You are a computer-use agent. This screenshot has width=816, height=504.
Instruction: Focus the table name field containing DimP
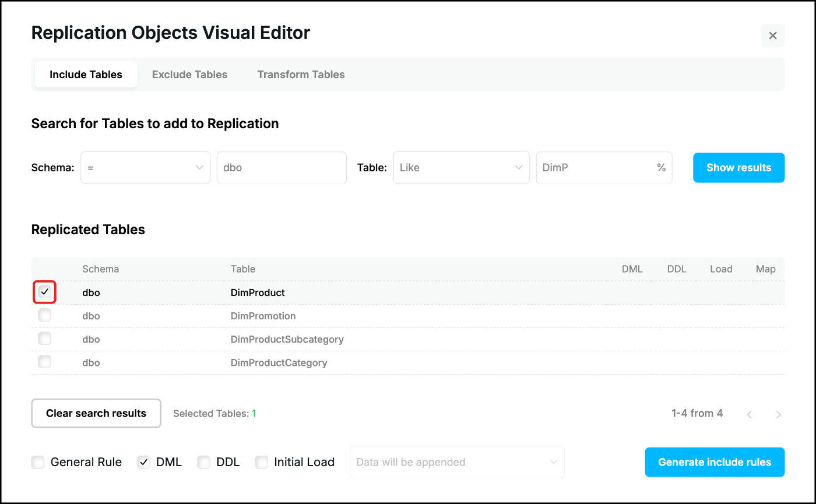click(604, 168)
